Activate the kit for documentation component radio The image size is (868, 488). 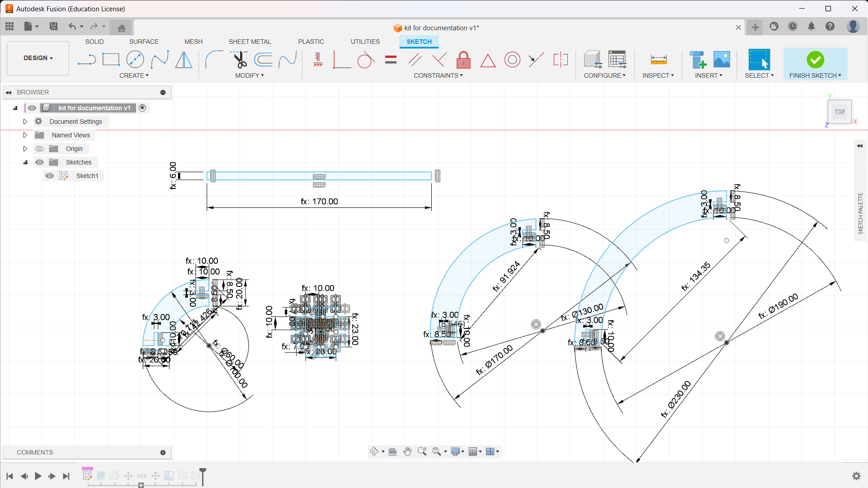[x=142, y=108]
